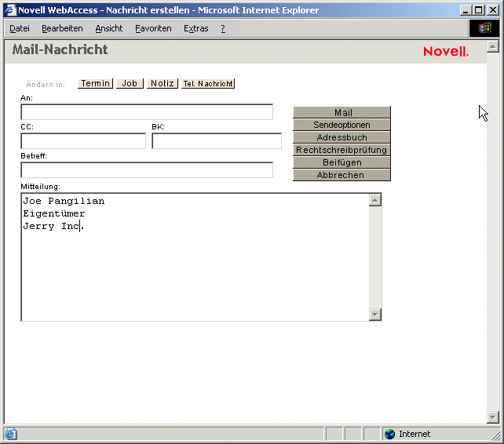Focus the CC field
The width and height of the screenshot is (504, 444).
[83, 141]
